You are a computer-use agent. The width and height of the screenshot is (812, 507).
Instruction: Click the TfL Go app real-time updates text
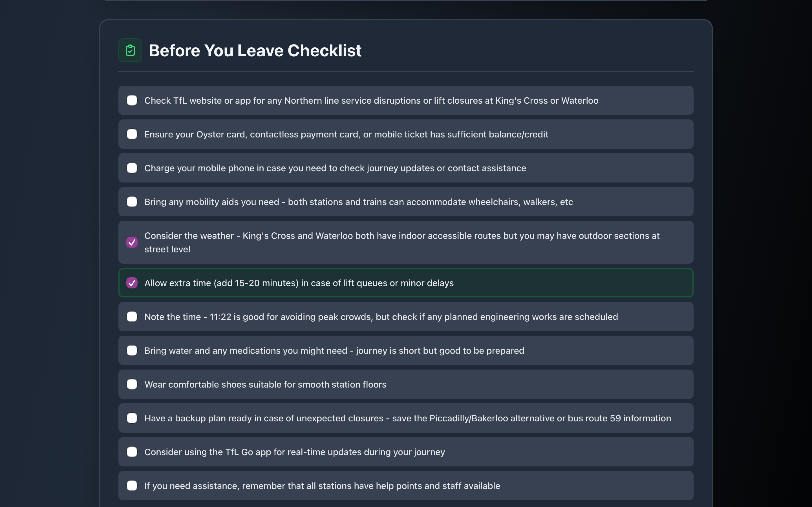click(x=294, y=452)
